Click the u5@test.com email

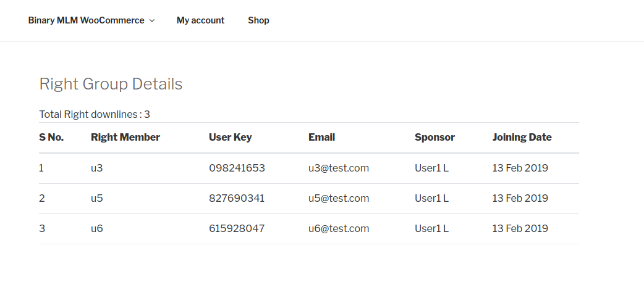(x=339, y=199)
